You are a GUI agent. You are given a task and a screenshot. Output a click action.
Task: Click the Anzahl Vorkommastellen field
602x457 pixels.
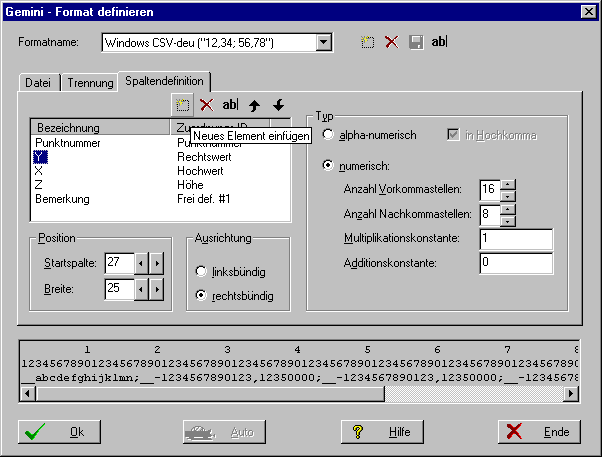pyautogui.click(x=490, y=189)
